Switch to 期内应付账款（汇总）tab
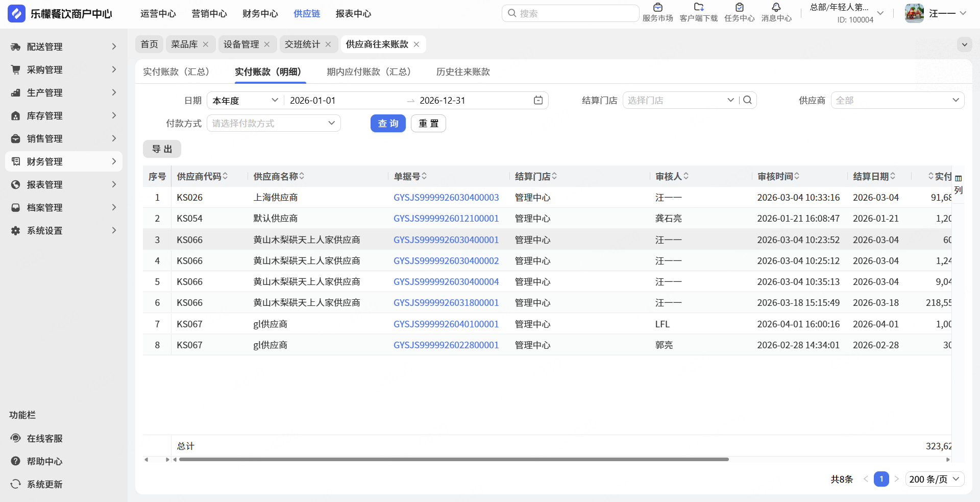This screenshot has height=502, width=980. pos(369,71)
